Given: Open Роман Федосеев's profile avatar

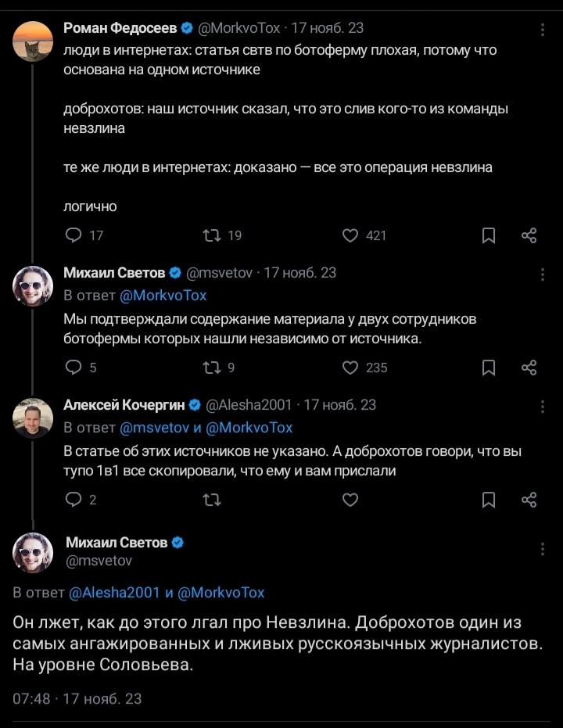Looking at the screenshot, I should click(33, 41).
